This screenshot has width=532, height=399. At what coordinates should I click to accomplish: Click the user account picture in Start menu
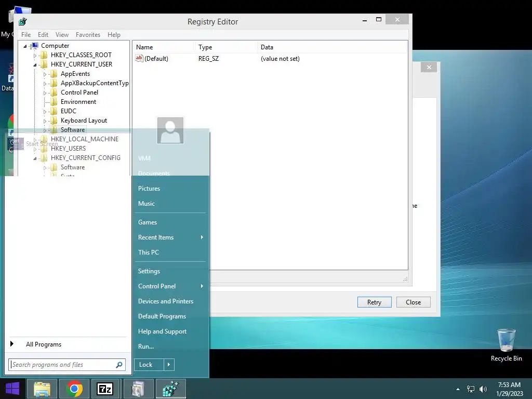tap(170, 130)
